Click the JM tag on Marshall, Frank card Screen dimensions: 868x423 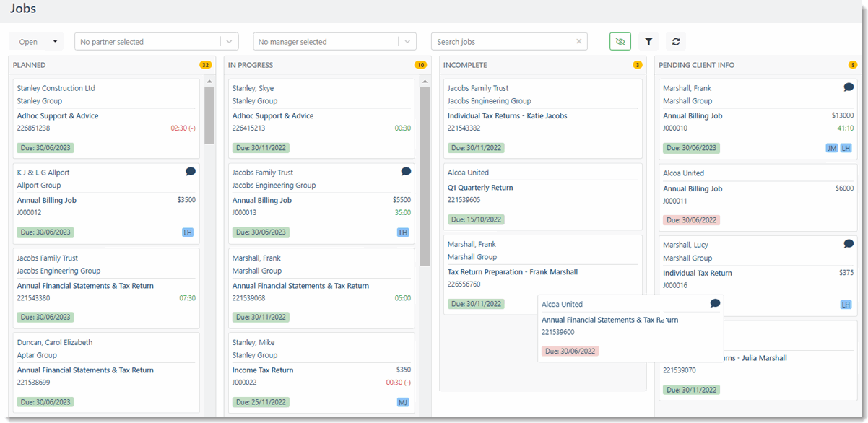(x=832, y=148)
